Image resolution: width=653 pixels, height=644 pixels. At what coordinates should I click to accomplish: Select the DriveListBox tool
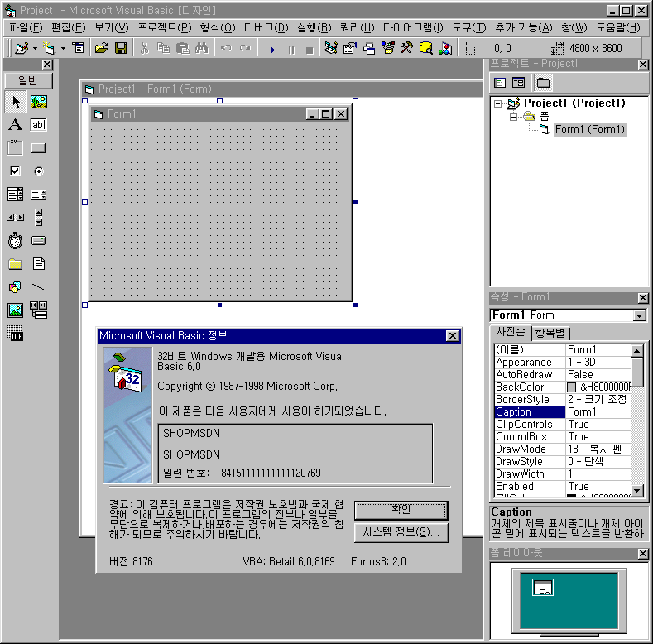[x=39, y=241]
